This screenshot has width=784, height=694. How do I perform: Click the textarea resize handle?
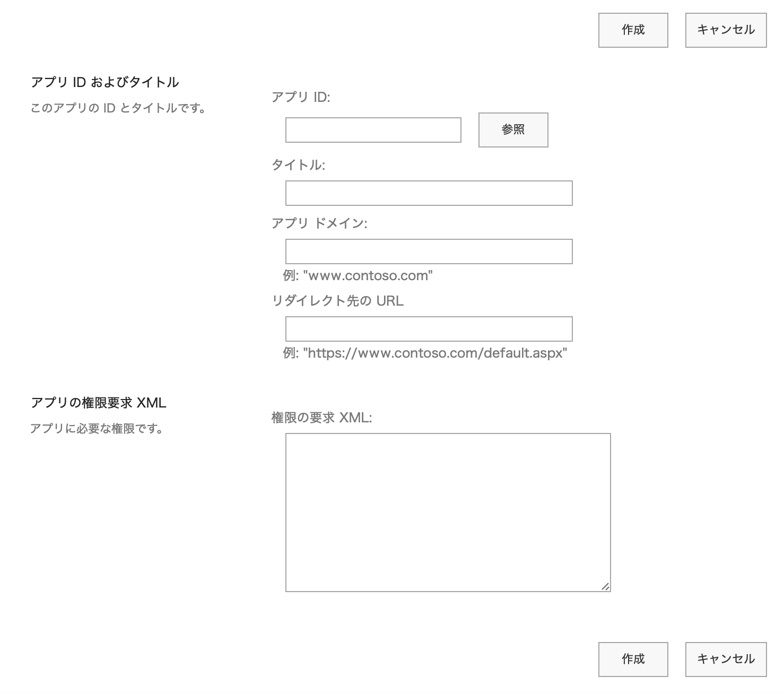[606, 586]
